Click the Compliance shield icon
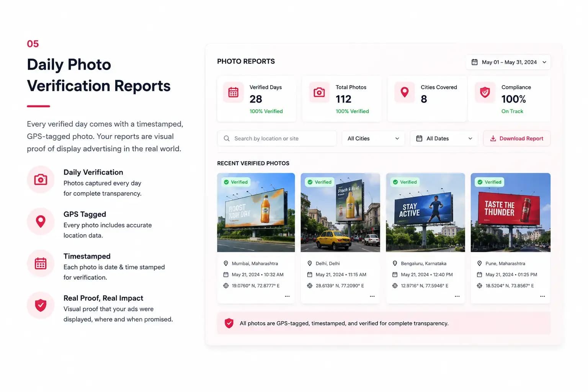Image resolution: width=588 pixels, height=392 pixels. [x=485, y=92]
